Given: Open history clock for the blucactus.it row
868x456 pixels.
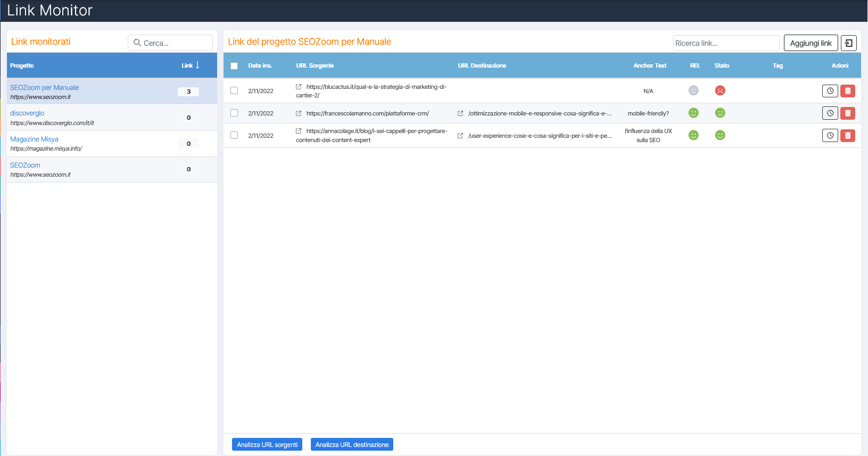Looking at the screenshot, I should 830,91.
